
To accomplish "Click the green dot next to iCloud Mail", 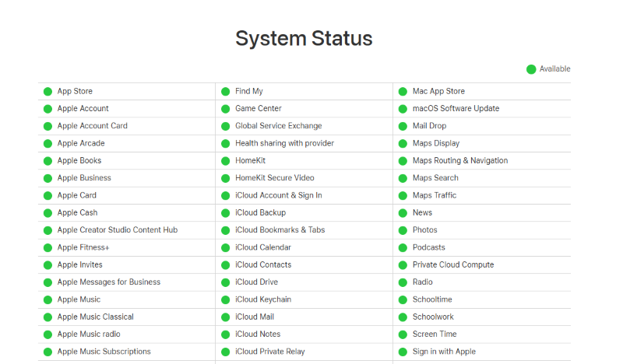I will tap(225, 317).
